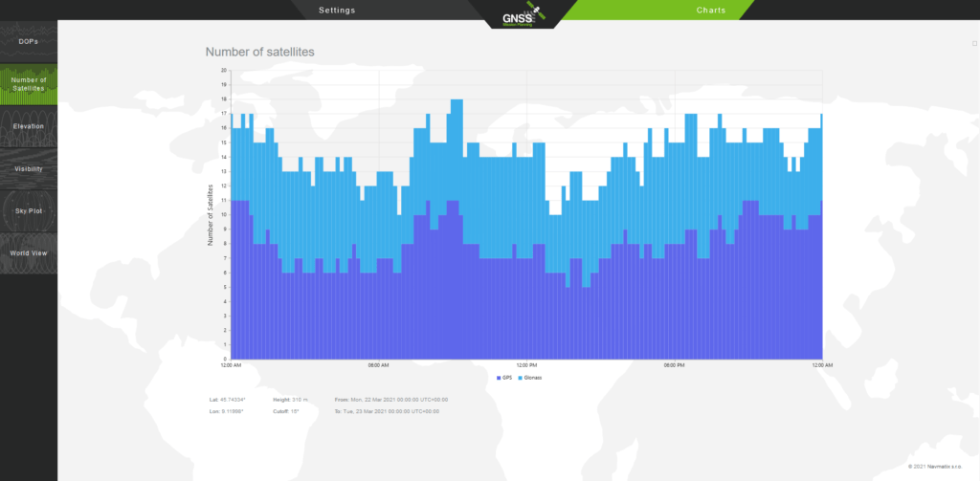This screenshot has height=481, width=980.
Task: Show the Elevation chart
Action: (x=29, y=126)
